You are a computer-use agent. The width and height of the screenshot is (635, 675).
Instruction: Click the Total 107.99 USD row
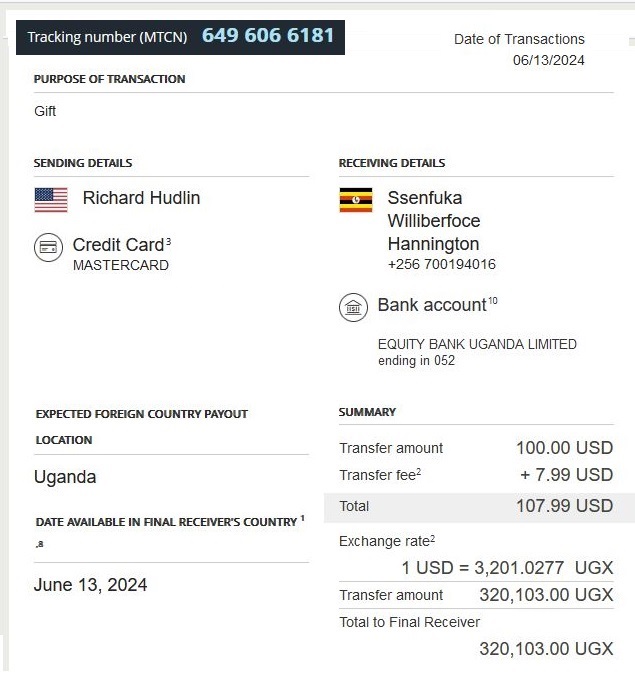tap(478, 506)
